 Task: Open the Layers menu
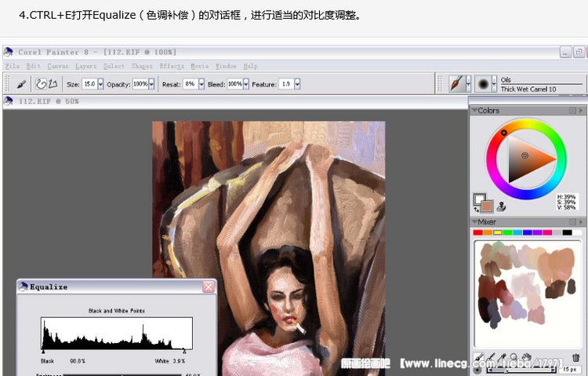[85, 66]
